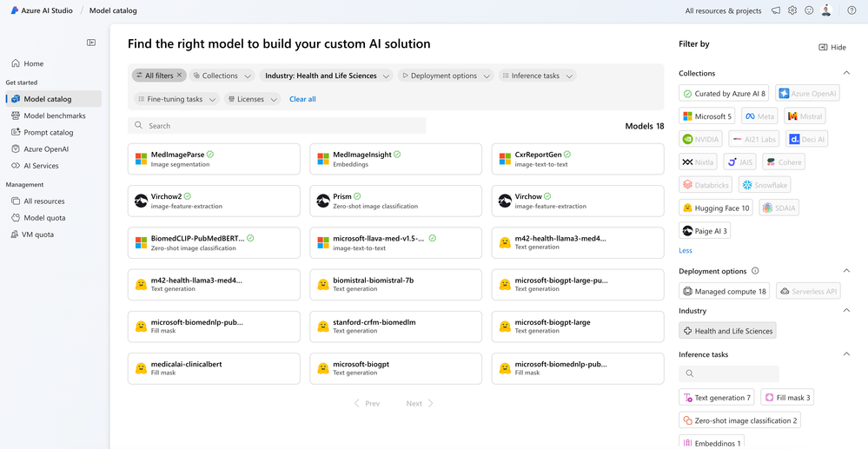Click Model catalog breadcrumb

point(113,10)
